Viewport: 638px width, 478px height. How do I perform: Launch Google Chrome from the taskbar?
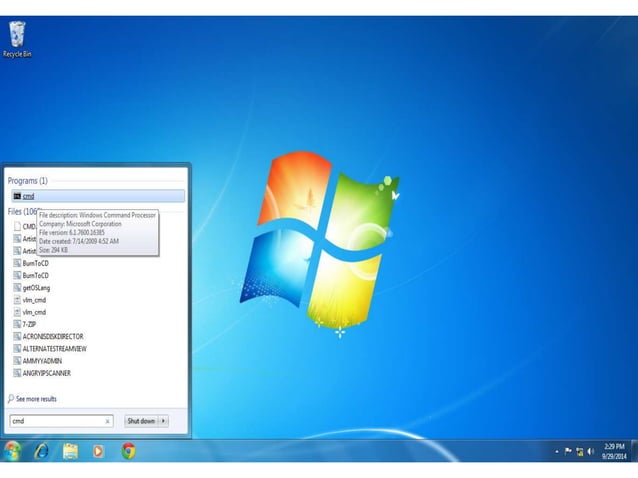pyautogui.click(x=128, y=451)
